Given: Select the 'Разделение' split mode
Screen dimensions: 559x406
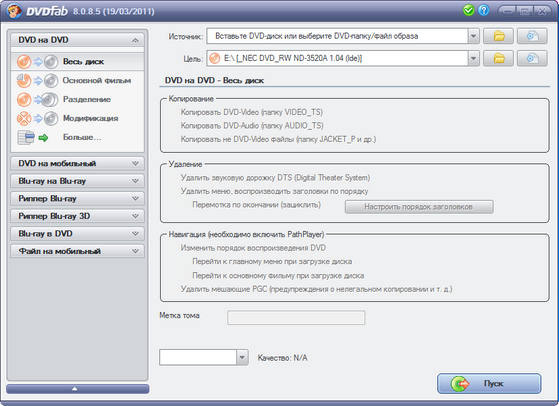Looking at the screenshot, I should coord(78,99).
